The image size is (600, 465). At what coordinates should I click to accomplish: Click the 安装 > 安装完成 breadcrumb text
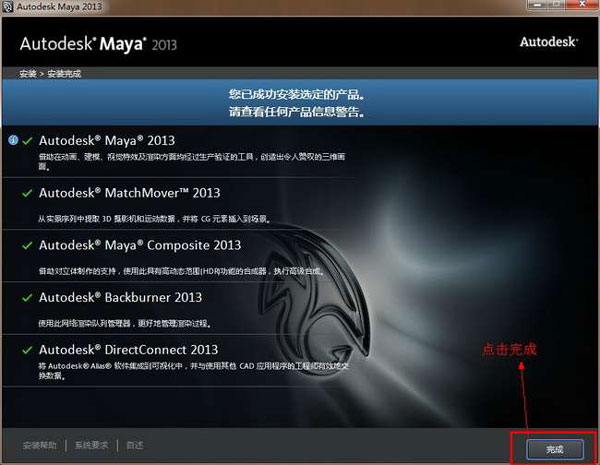pos(50,73)
